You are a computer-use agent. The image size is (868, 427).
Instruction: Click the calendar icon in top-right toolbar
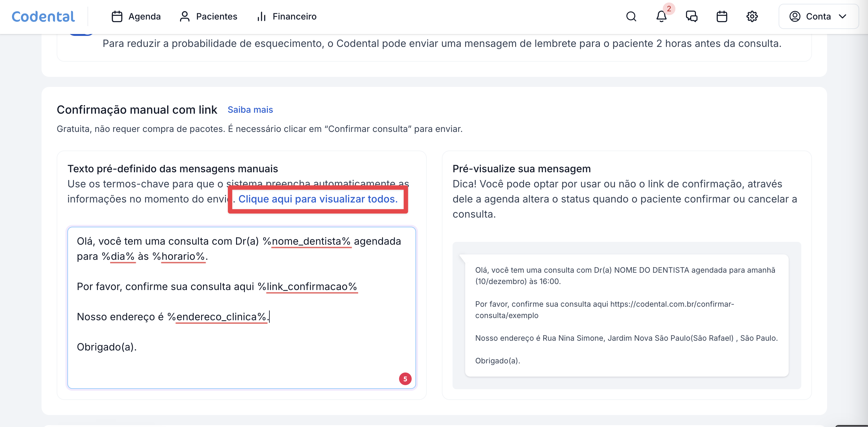coord(721,16)
